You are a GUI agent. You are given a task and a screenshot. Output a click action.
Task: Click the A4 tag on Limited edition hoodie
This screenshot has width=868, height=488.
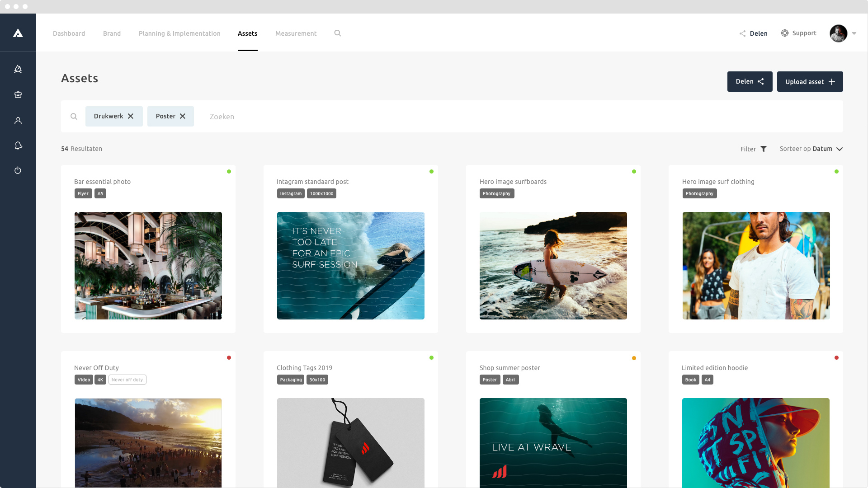(x=708, y=380)
